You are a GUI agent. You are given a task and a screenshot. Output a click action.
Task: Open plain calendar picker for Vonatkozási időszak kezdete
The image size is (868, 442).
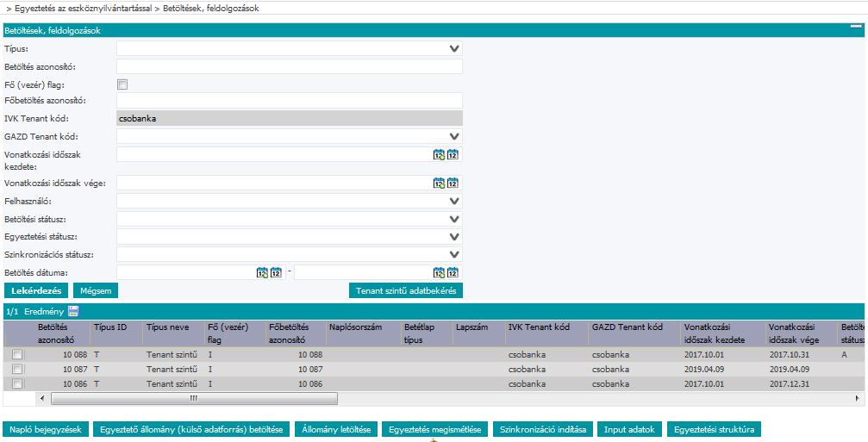pyautogui.click(x=453, y=155)
